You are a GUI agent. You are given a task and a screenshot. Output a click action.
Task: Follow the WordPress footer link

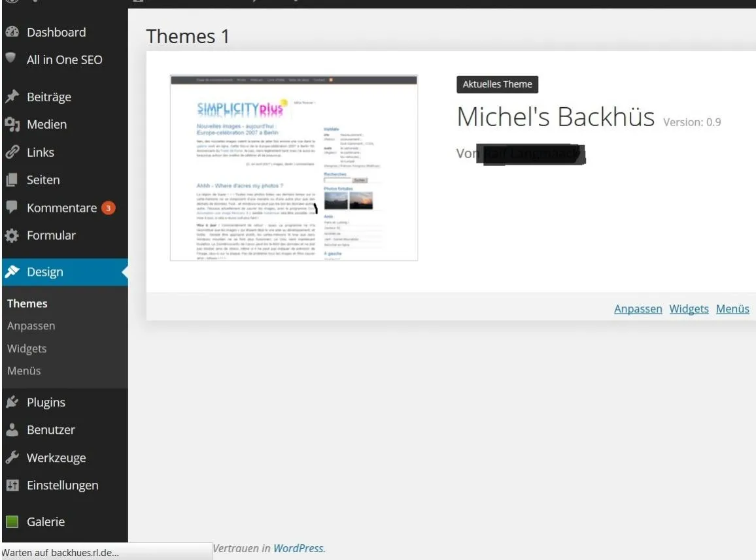tap(299, 548)
